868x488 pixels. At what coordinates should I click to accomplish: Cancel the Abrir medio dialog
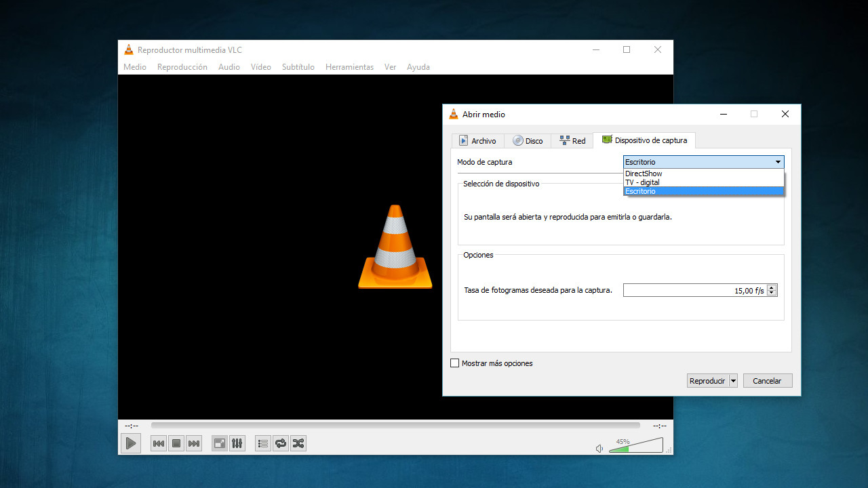pos(767,380)
